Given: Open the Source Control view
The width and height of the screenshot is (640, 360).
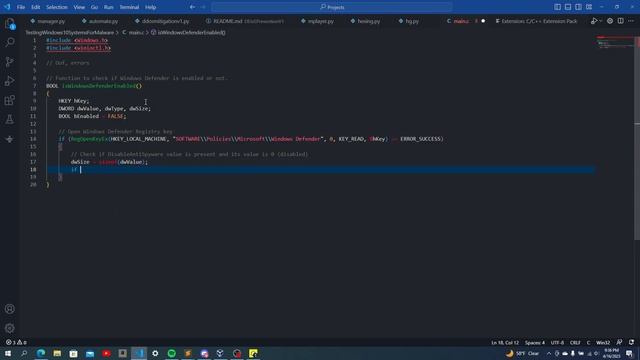Looking at the screenshot, I should [10, 62].
